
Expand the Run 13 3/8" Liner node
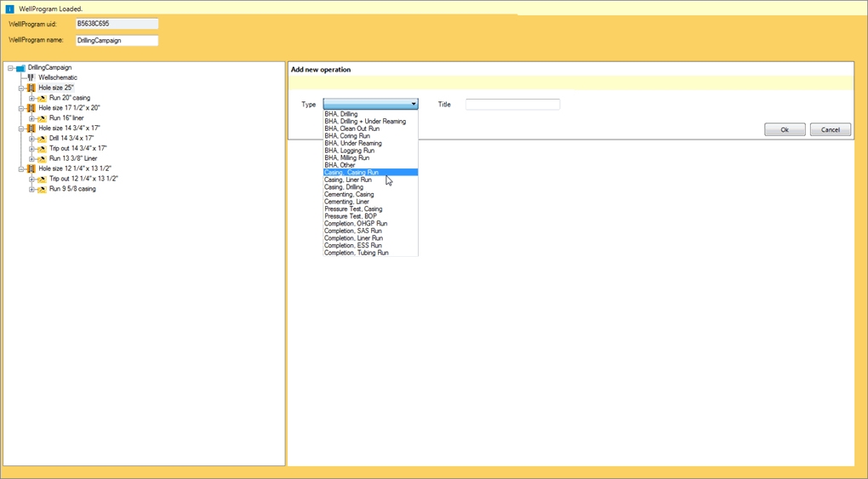point(32,159)
